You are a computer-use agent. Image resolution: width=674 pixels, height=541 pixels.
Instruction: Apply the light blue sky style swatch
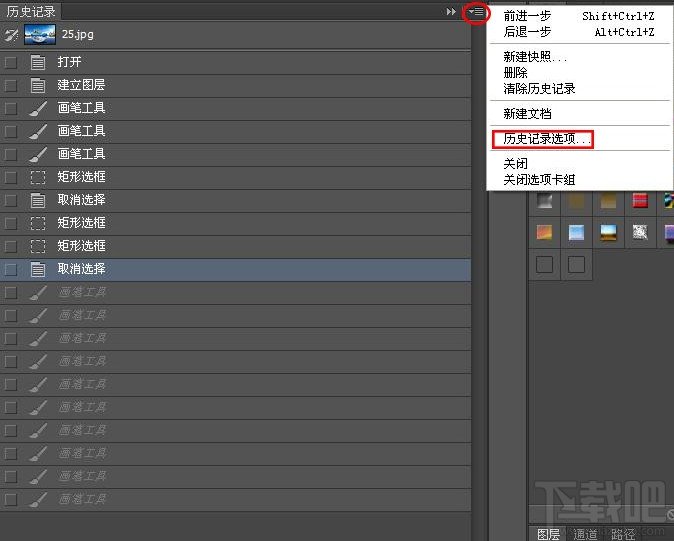pos(576,232)
